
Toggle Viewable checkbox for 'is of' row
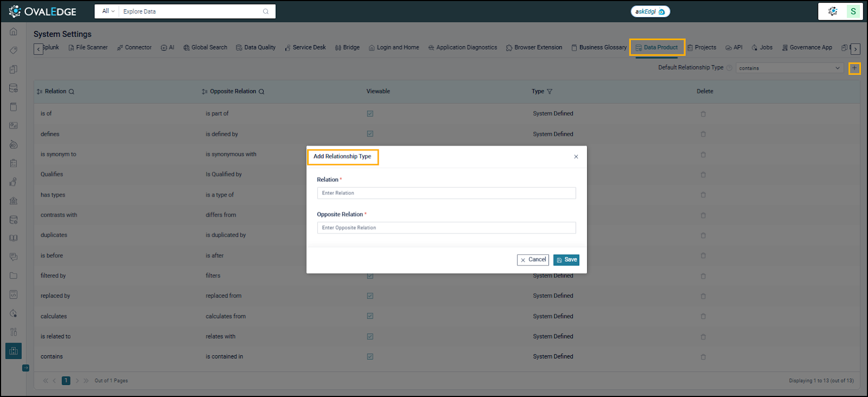(x=370, y=114)
